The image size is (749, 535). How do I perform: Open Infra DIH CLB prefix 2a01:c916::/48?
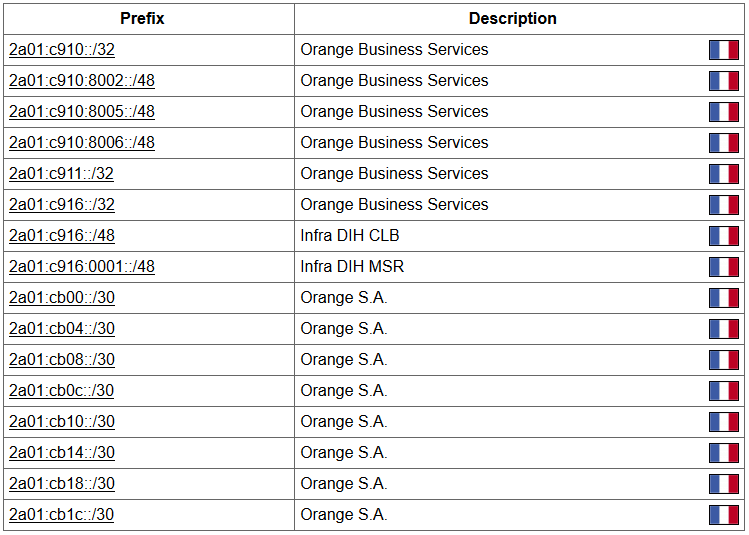coord(62,236)
